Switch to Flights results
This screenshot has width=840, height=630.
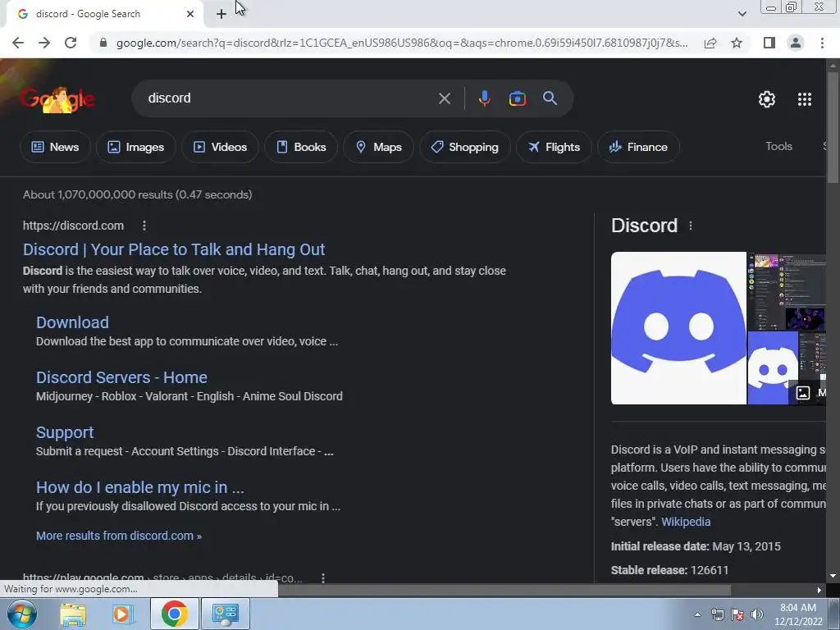(x=554, y=147)
